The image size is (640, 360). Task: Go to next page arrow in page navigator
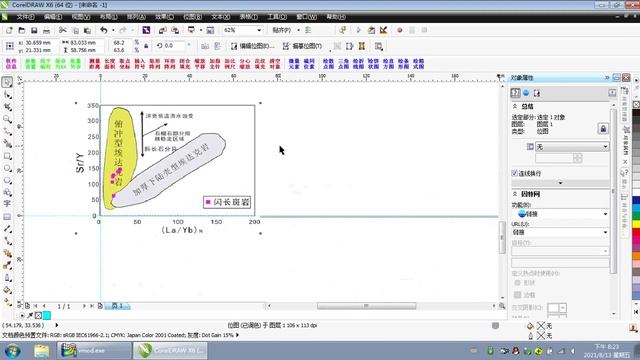pos(84,306)
